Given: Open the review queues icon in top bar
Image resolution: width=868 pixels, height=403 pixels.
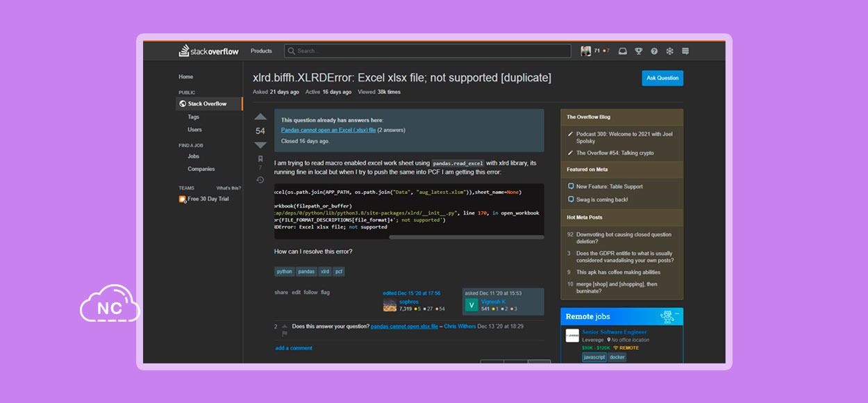Looking at the screenshot, I should 670,51.
